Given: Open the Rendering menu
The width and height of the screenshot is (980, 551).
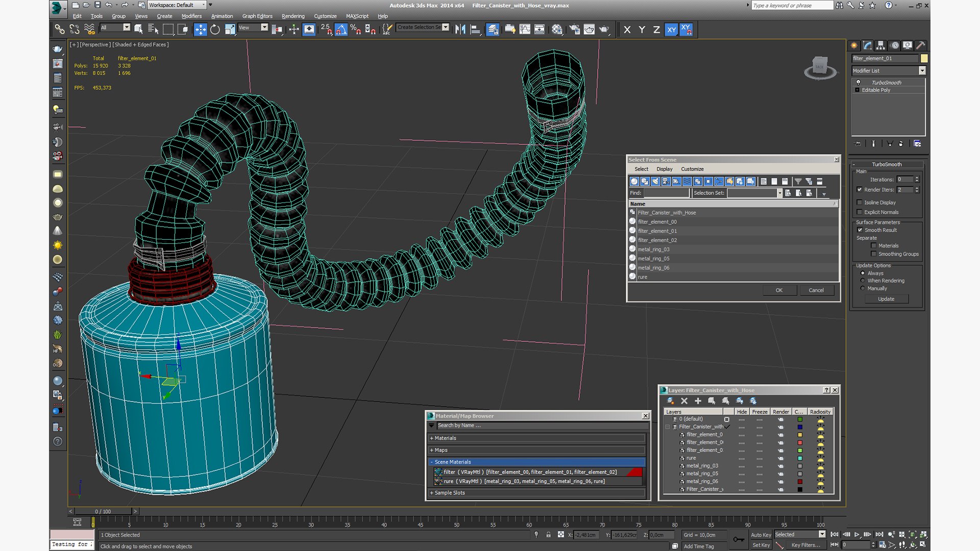Looking at the screenshot, I should point(293,16).
